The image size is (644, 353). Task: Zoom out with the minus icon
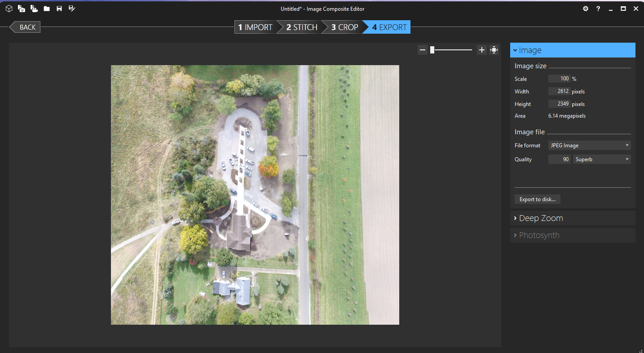[x=422, y=49]
